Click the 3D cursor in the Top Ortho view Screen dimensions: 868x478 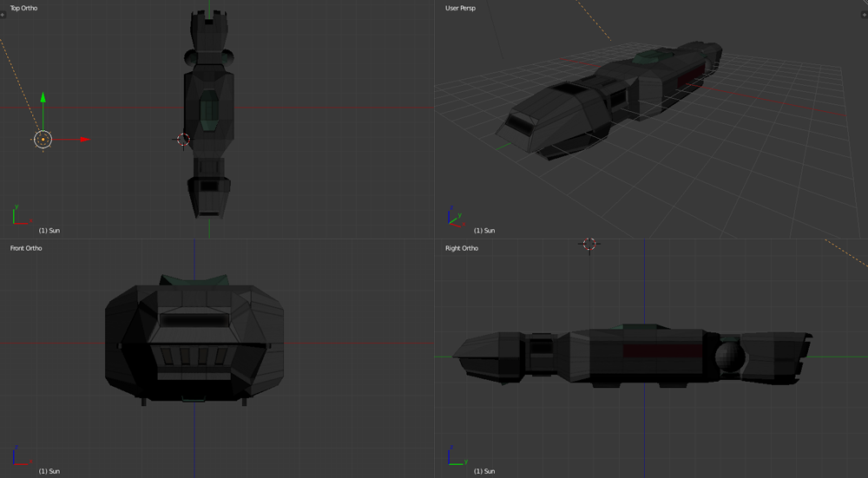[183, 140]
